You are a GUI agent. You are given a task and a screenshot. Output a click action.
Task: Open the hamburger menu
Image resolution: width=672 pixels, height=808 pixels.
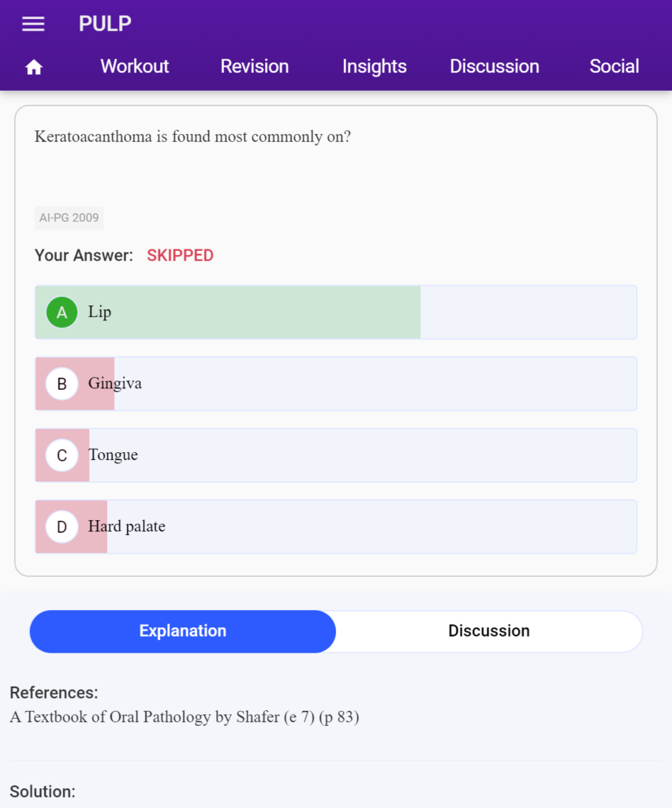tap(33, 24)
